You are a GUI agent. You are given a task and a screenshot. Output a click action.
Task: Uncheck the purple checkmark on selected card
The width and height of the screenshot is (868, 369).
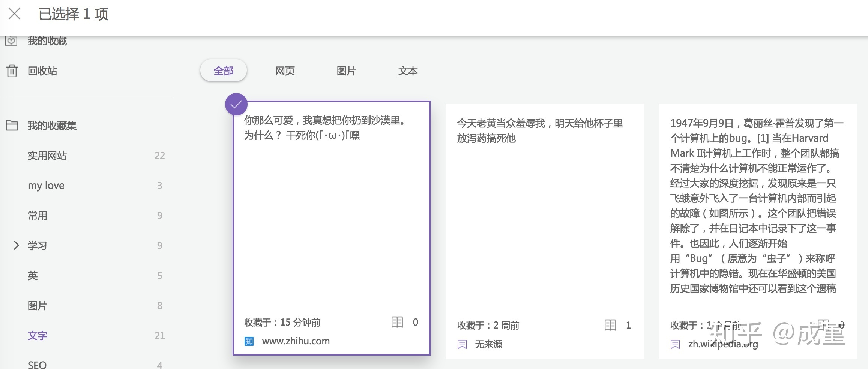click(236, 104)
